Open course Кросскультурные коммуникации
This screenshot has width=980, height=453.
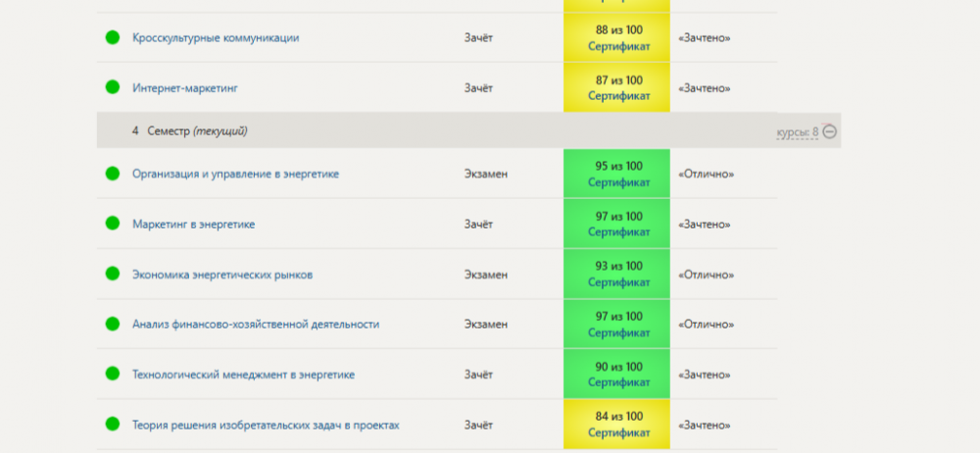tap(216, 37)
